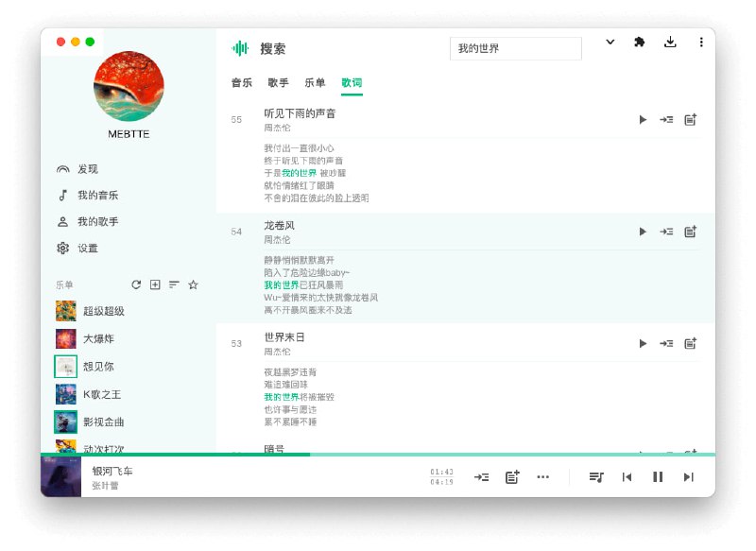Select the 歌词 search tab
This screenshot has height=551, width=756.
(352, 83)
